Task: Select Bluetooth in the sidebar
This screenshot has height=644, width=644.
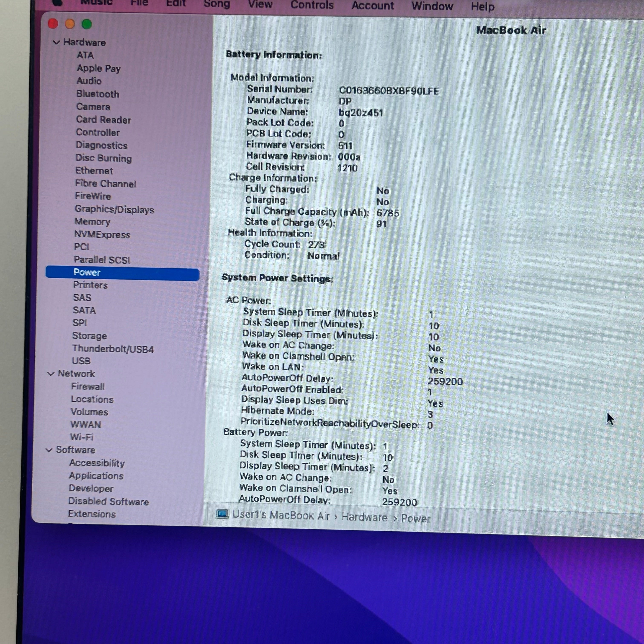Action: pyautogui.click(x=98, y=94)
